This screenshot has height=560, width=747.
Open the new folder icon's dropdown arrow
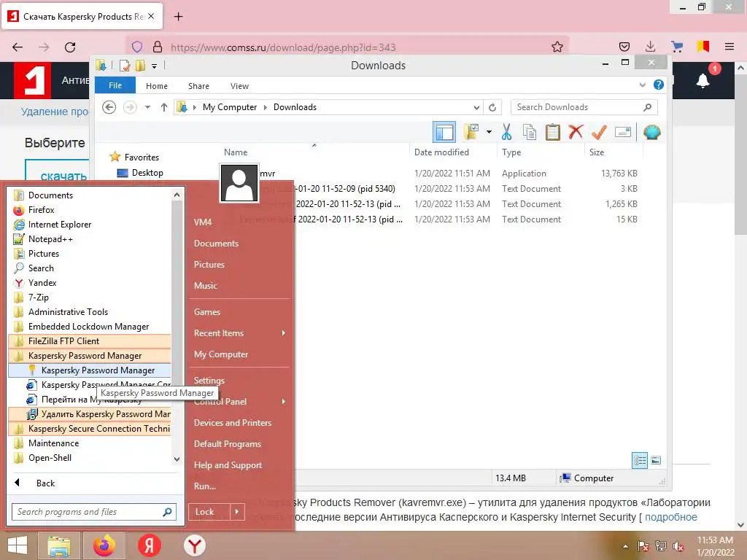[x=489, y=132]
